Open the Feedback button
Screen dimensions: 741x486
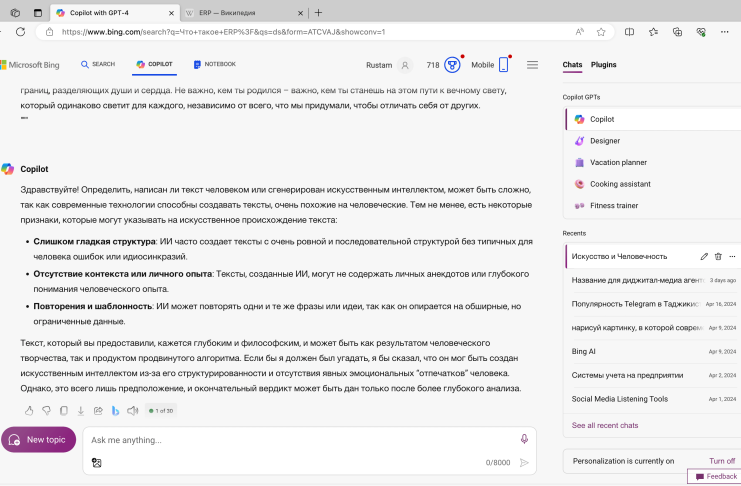pyautogui.click(x=715, y=477)
